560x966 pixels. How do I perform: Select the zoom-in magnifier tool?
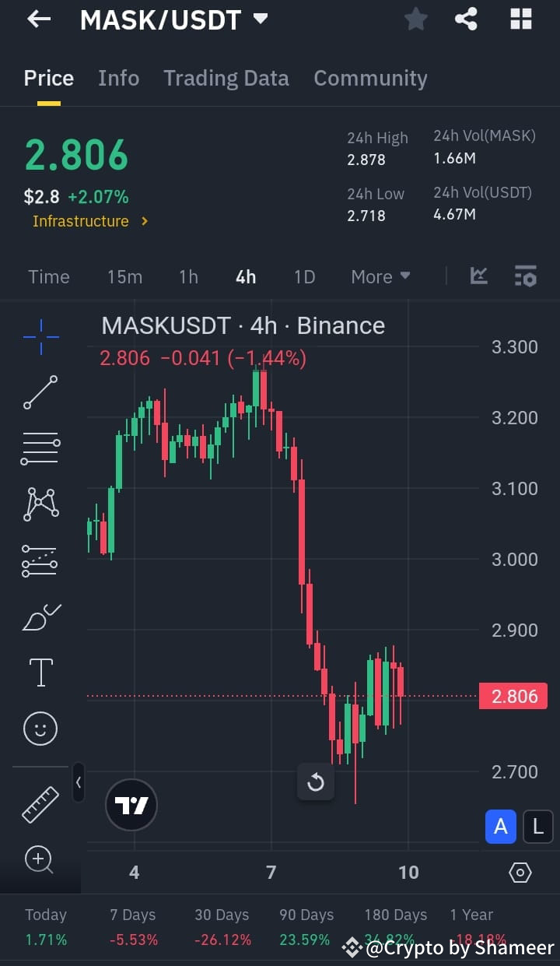40,859
